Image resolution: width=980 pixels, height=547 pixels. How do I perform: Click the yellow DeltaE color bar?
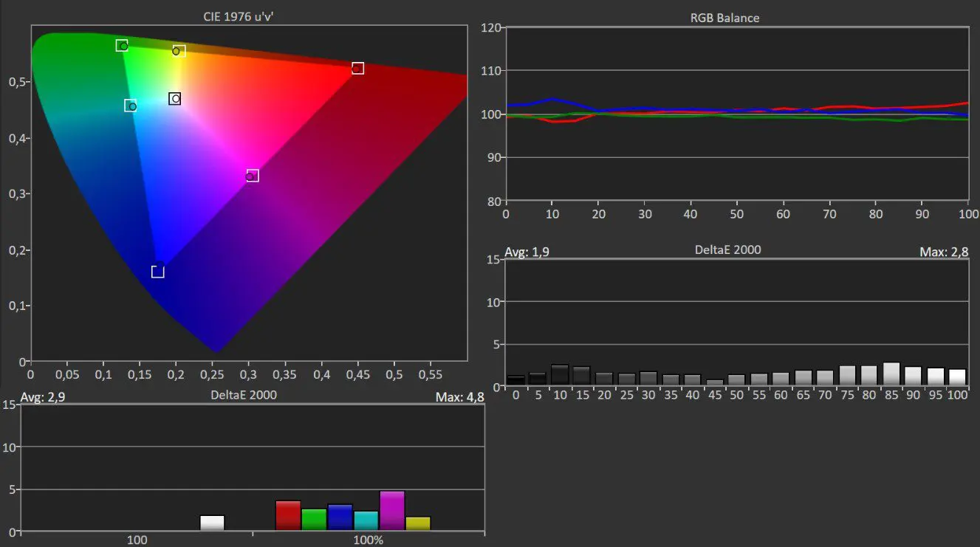pos(418,523)
